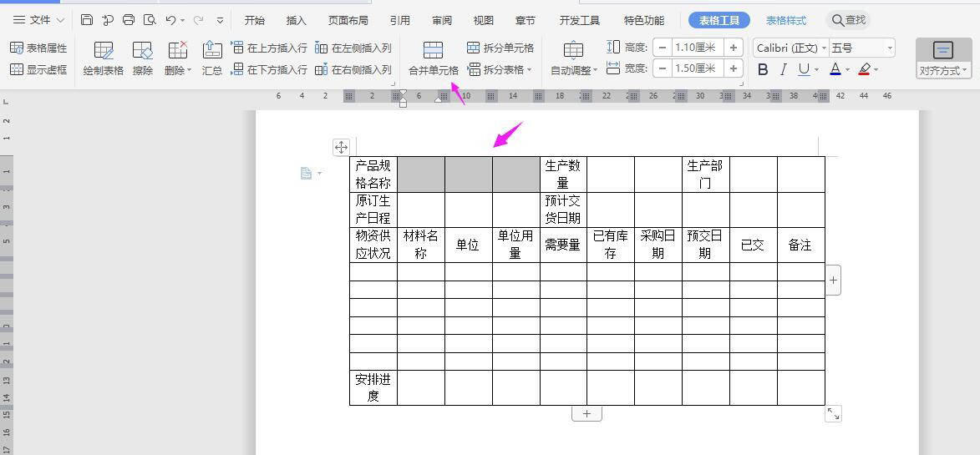980x455 pixels.
Task: Decrease column width with minus button
Action: pos(663,68)
